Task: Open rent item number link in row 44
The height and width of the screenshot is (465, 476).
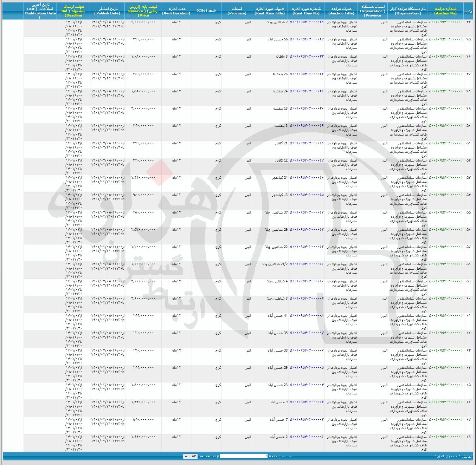Action: tap(306, 22)
